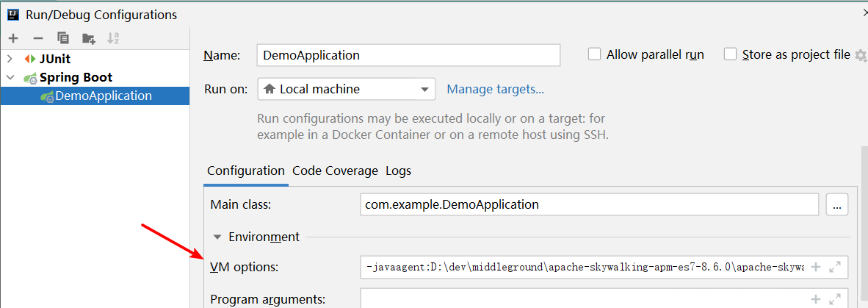
Task: Select the Spring Boot configuration group
Action: point(76,78)
